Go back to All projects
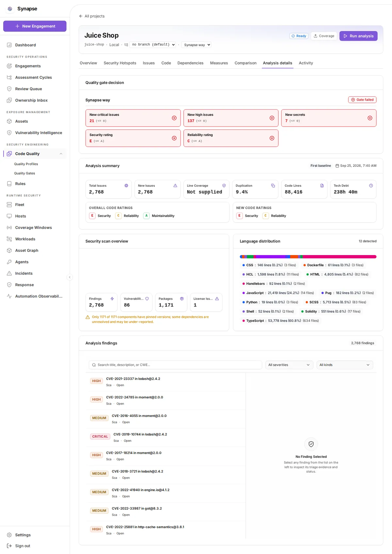 pyautogui.click(x=92, y=16)
